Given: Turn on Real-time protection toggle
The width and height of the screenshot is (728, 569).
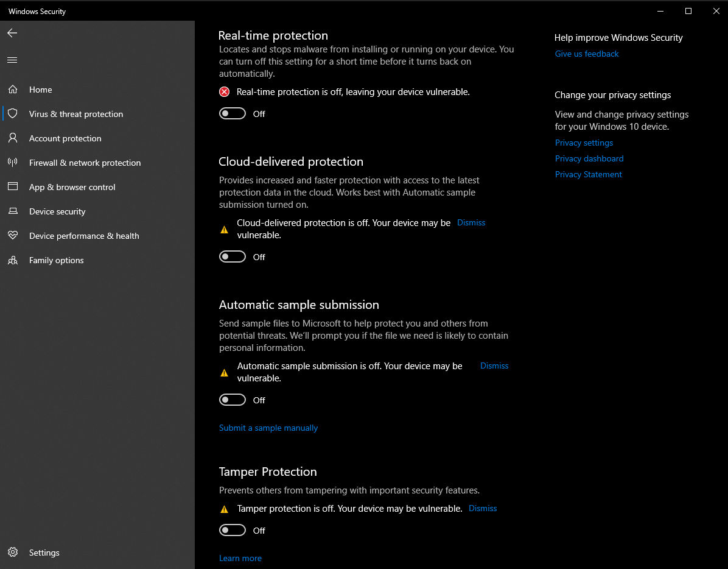Looking at the screenshot, I should 233,113.
